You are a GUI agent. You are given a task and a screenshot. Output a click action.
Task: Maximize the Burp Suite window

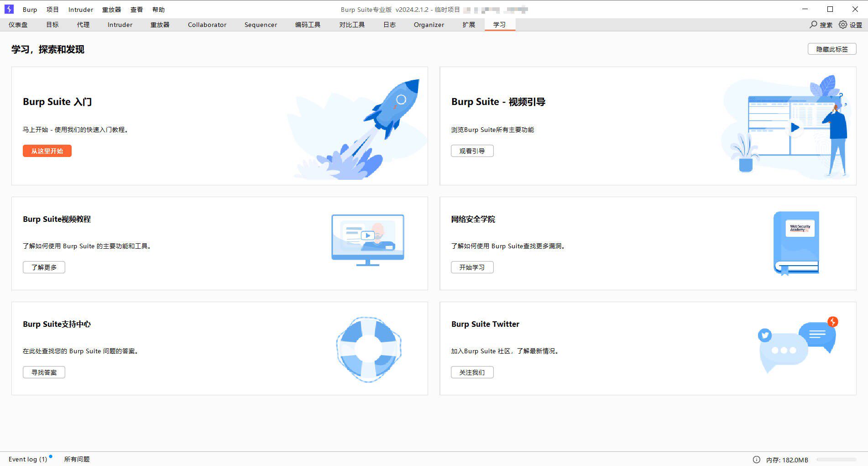(x=830, y=9)
